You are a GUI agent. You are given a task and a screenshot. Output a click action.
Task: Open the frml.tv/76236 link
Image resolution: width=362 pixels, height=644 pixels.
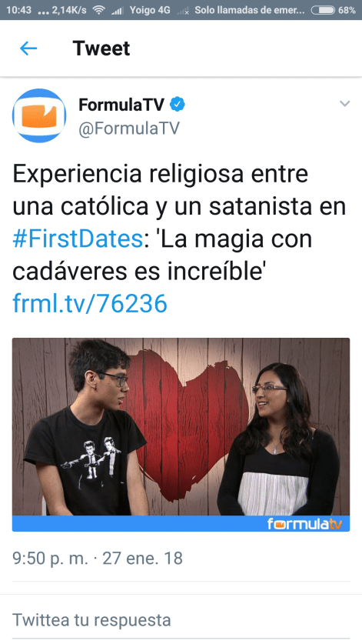point(90,303)
